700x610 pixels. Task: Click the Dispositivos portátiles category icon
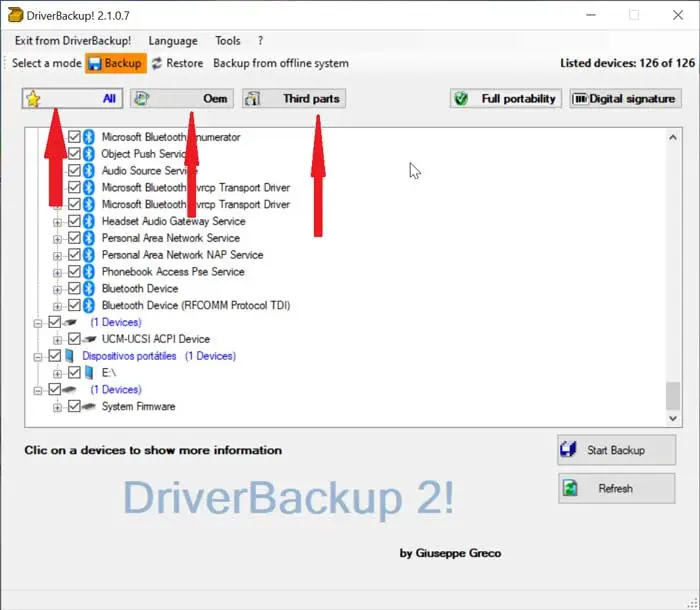tap(69, 356)
